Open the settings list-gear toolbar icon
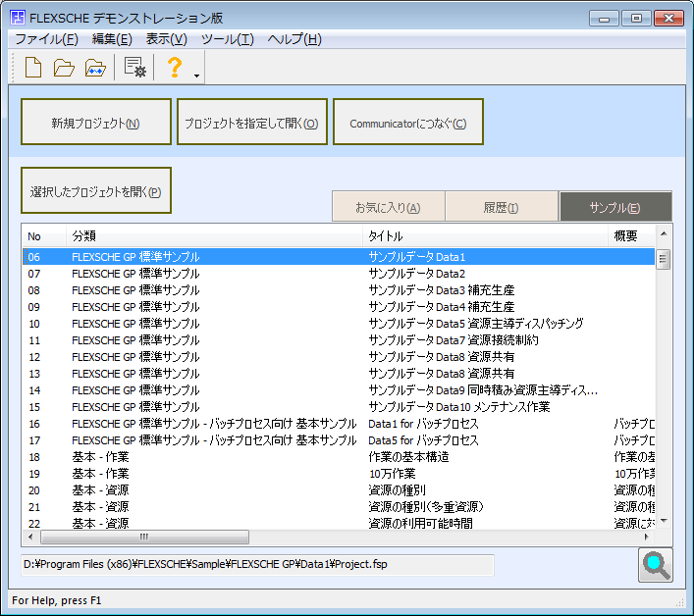Viewport: 694px width, 616px height. click(134, 68)
